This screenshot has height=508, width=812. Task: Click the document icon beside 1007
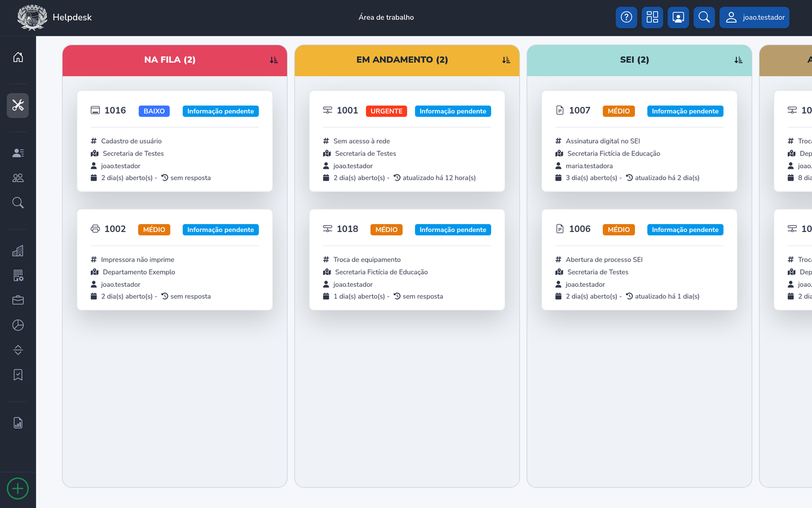coord(560,110)
